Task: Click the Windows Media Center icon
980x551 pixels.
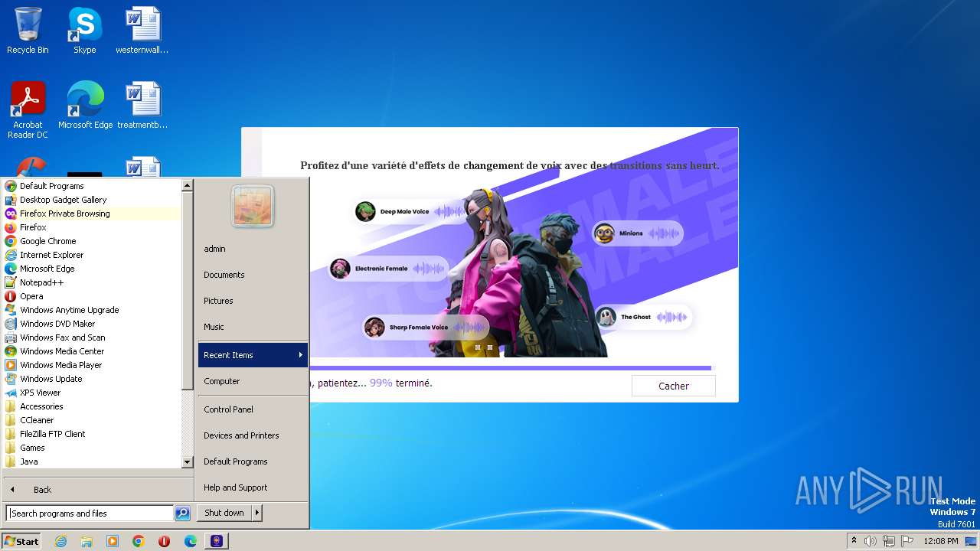Action: pyautogui.click(x=11, y=351)
